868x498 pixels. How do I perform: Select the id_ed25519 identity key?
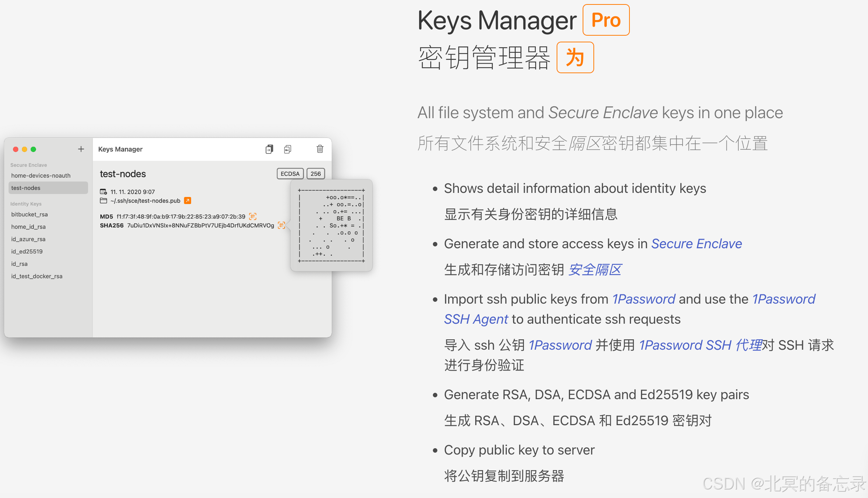click(27, 251)
